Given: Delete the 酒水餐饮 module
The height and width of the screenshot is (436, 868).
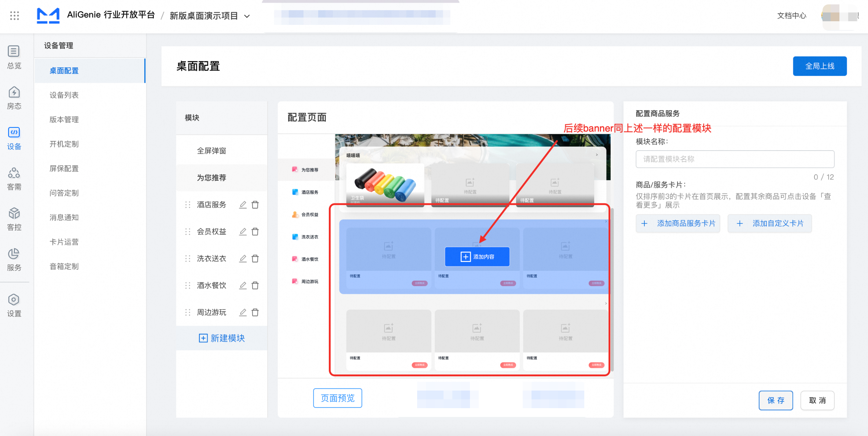Looking at the screenshot, I should (255, 285).
